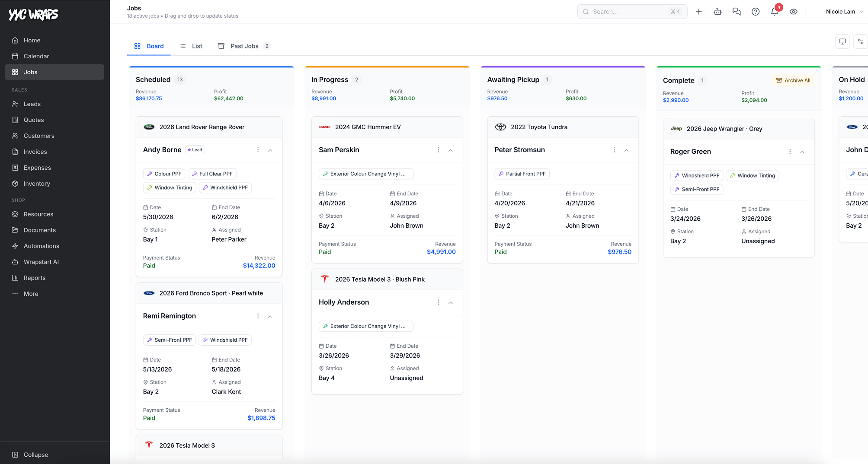Open the Past Jobs tab

pos(244,46)
